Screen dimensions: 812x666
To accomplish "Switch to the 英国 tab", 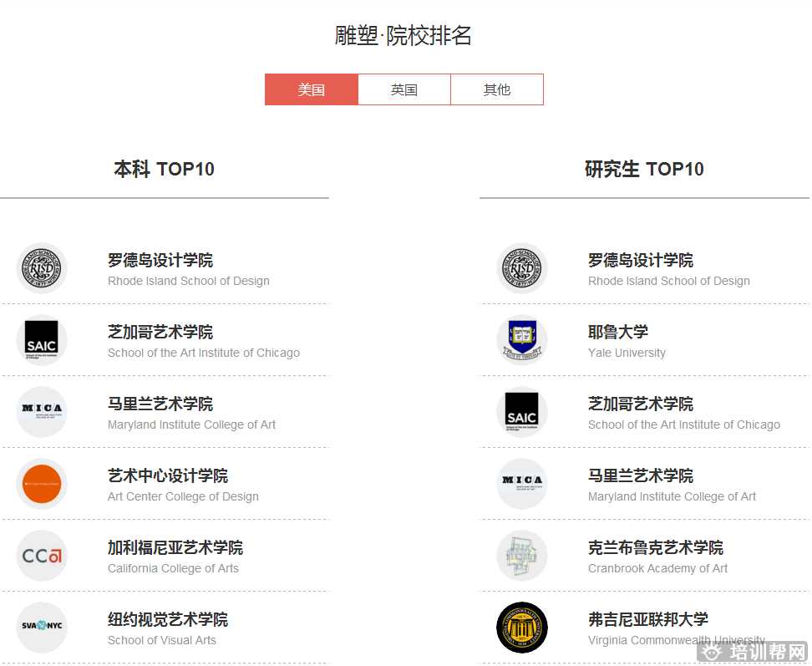I will tap(403, 89).
